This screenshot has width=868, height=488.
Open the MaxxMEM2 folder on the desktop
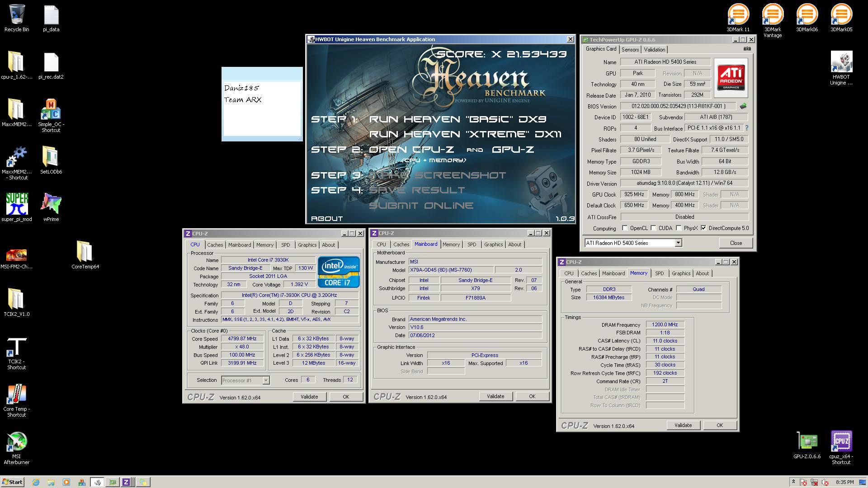point(17,113)
